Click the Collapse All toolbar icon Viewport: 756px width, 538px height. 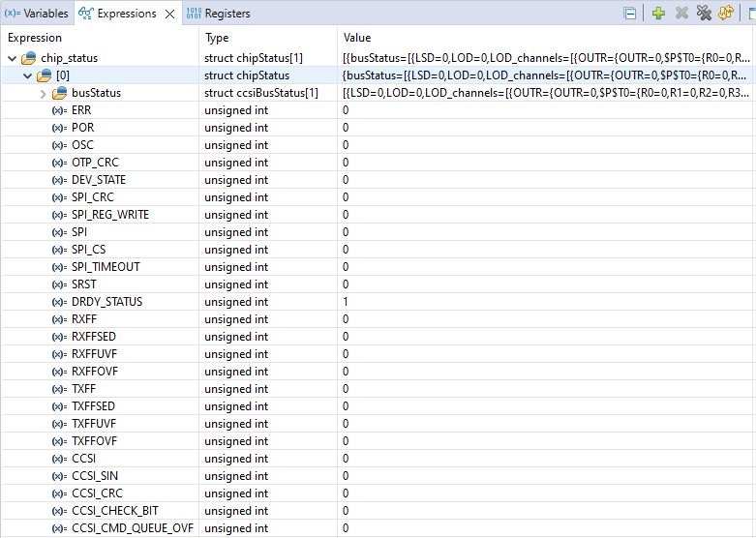[630, 14]
